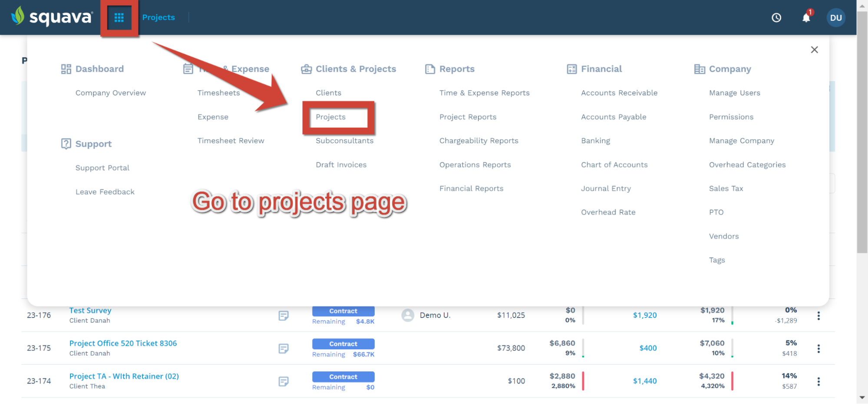Click Contract badge in Test Survey row
The image size is (868, 404).
[x=343, y=311]
